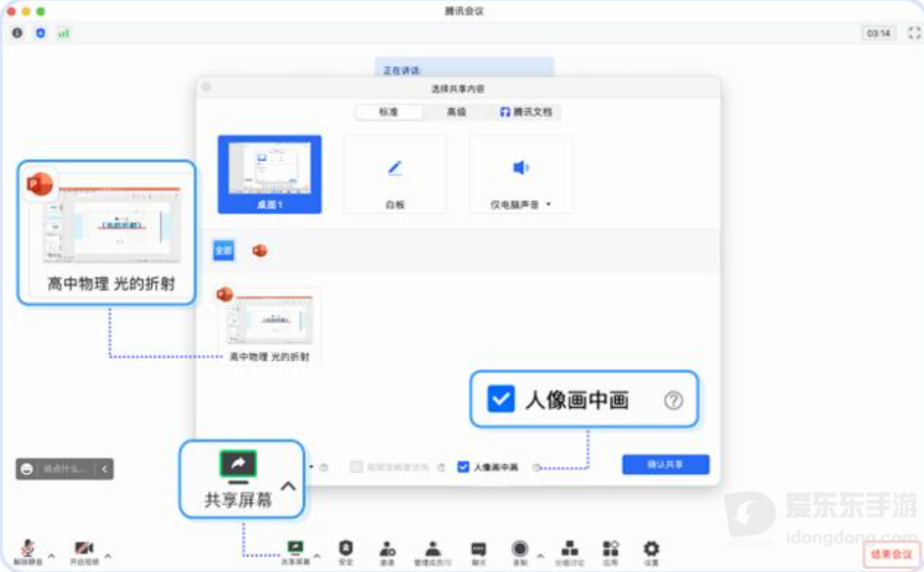The image size is (924, 572).
Task: Check the green network signal icon
Action: (x=64, y=33)
